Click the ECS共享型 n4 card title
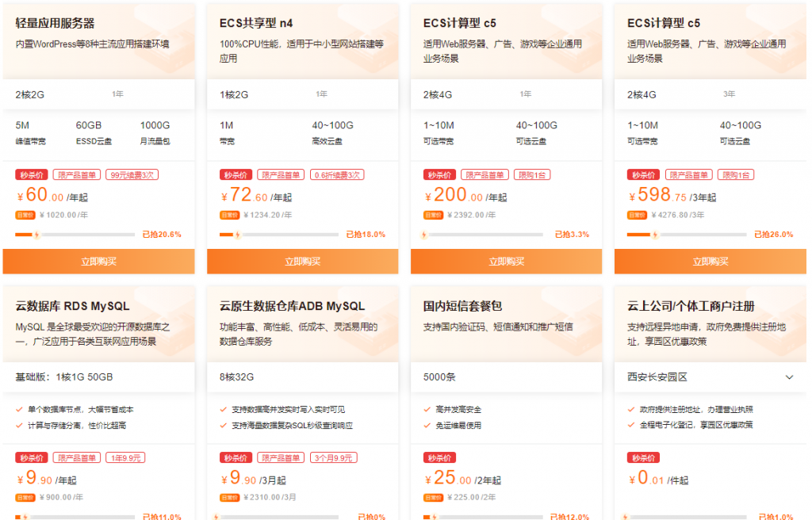The width and height of the screenshot is (812, 520). pos(256,23)
